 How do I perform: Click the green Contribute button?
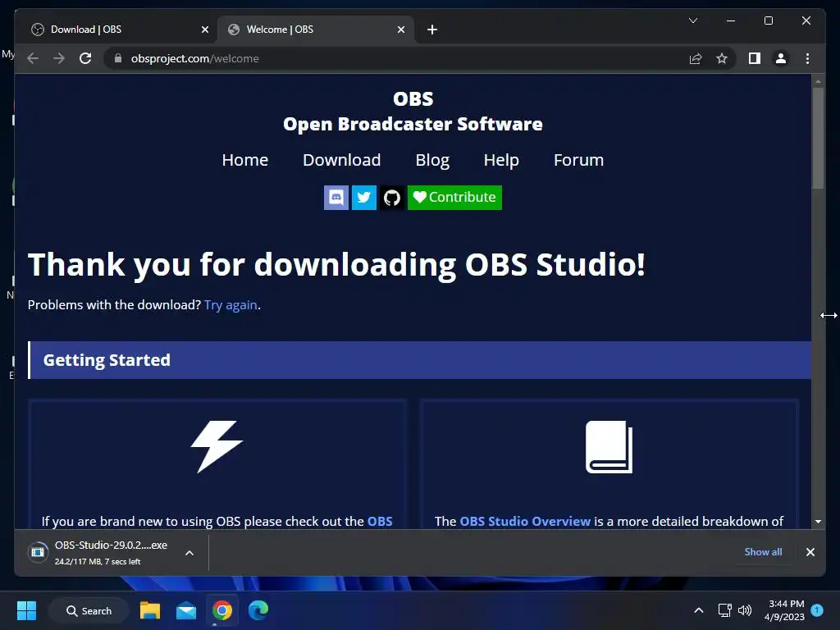pos(454,198)
